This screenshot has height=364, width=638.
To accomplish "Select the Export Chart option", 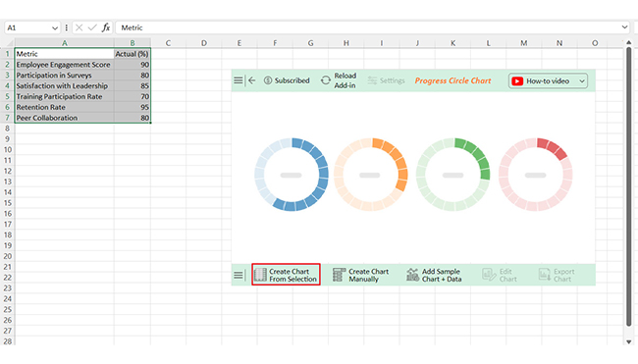I will click(x=557, y=275).
